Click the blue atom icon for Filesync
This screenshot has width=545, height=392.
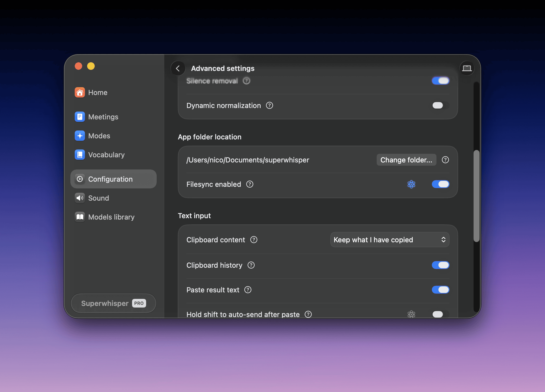coord(411,184)
